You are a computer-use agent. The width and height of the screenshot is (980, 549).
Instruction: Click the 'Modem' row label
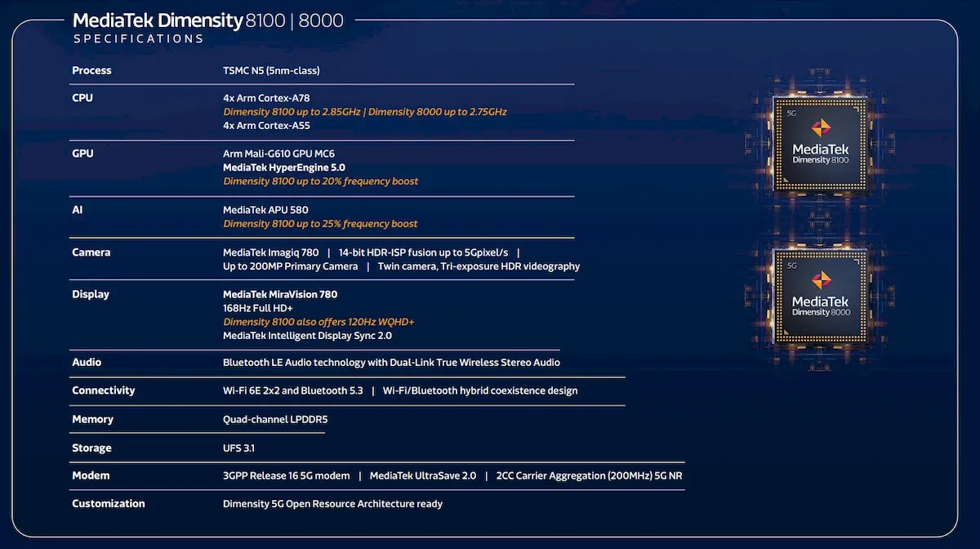pyautogui.click(x=91, y=475)
